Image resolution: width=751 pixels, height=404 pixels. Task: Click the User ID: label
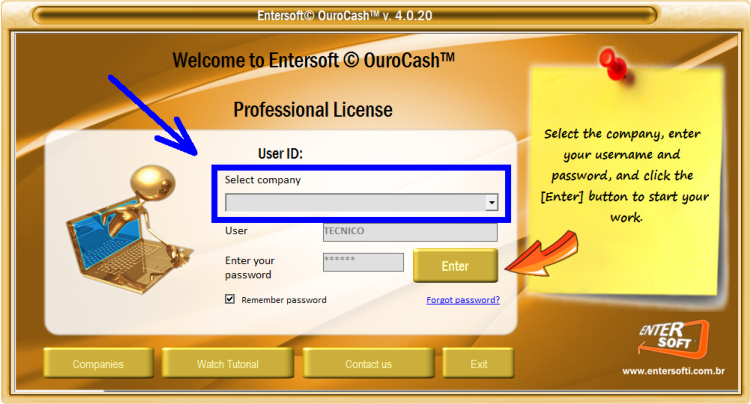click(280, 154)
